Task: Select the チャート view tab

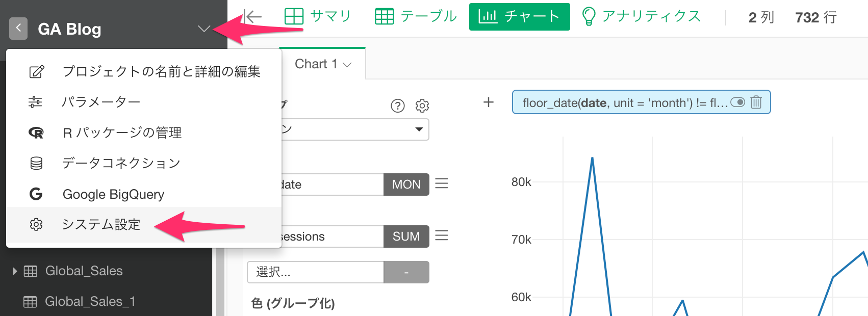Action: click(x=519, y=17)
